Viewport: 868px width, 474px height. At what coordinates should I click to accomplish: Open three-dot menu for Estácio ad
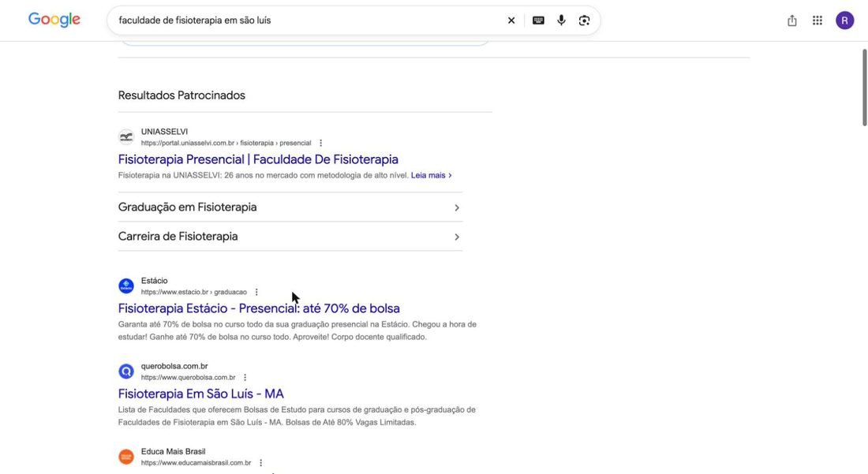[x=256, y=292]
